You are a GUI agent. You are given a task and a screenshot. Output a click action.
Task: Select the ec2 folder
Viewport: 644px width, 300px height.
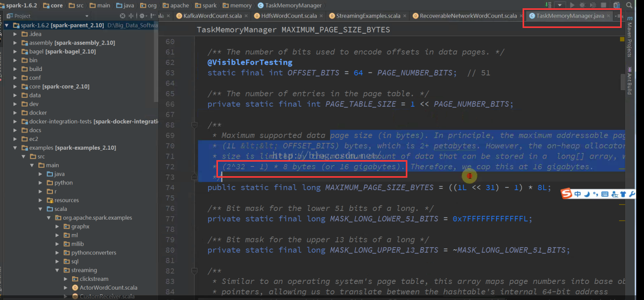tap(29, 139)
